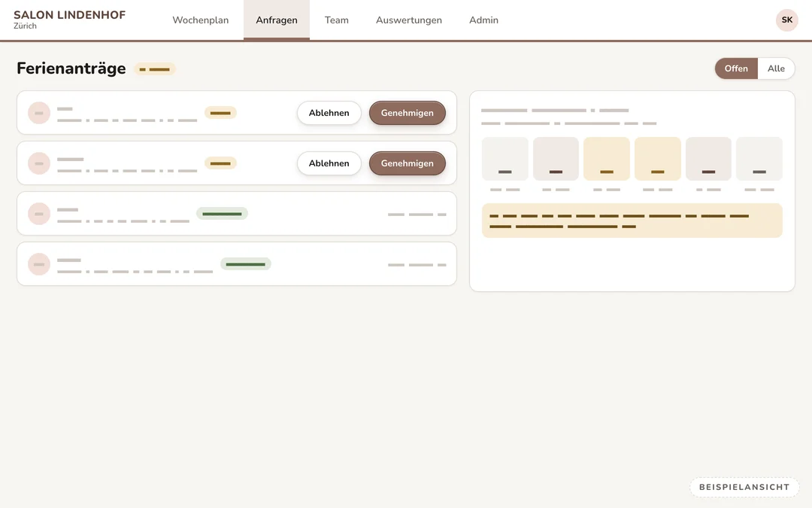The height and width of the screenshot is (508, 812).
Task: Click the Zürich location label
Action: (25, 26)
